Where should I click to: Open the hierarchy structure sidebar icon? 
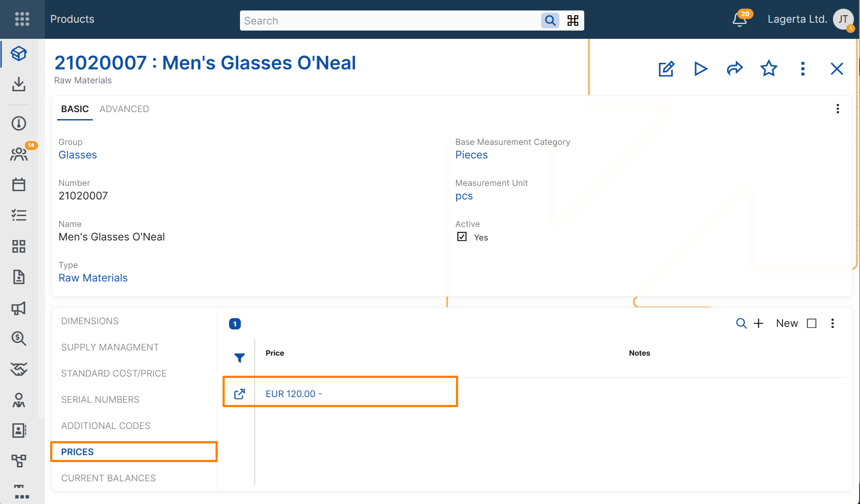click(x=19, y=460)
